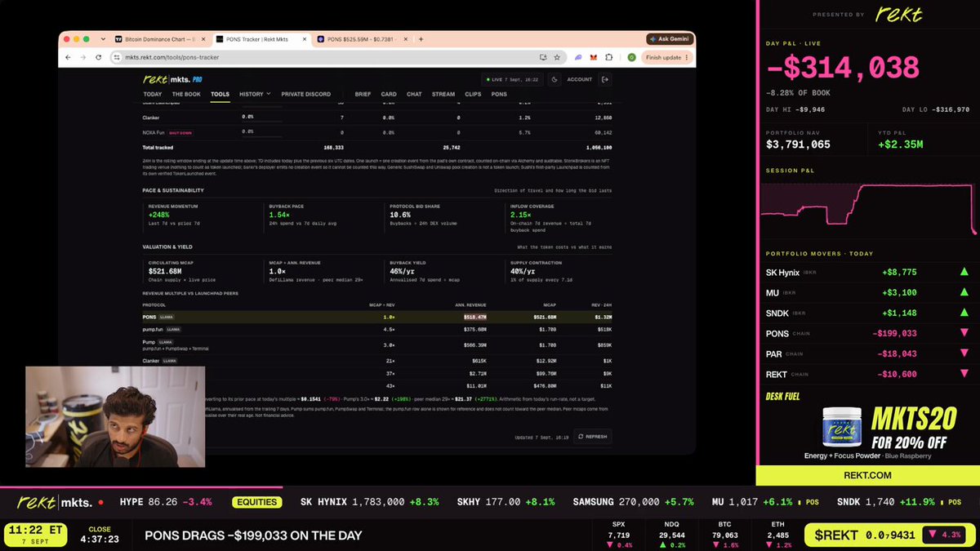Open a new browser tab with plus
Screen dimensions: 980x551
[421, 39]
